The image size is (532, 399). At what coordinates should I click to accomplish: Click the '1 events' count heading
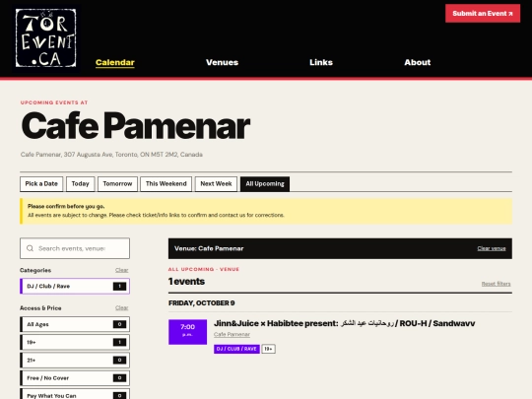(x=186, y=281)
